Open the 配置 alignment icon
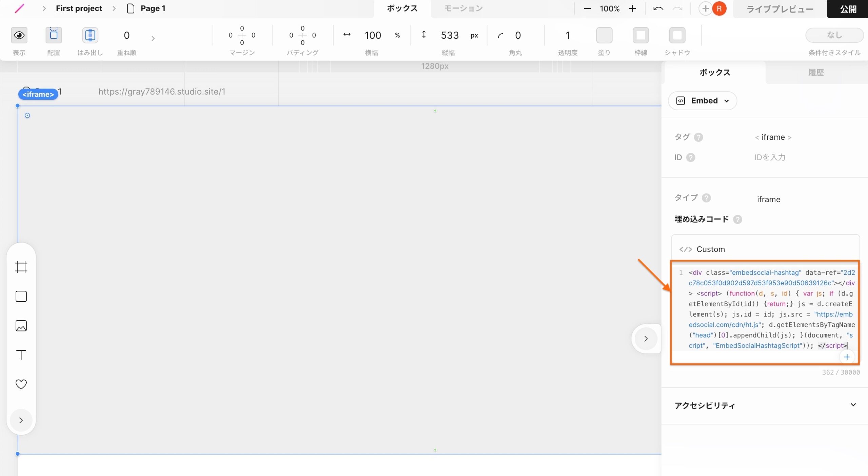 54,35
